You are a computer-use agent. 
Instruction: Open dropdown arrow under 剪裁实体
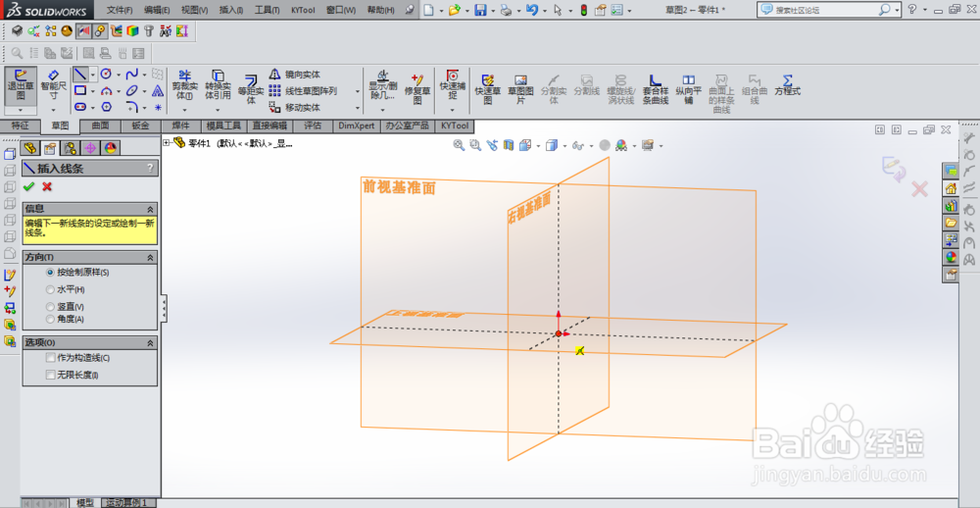(185, 109)
